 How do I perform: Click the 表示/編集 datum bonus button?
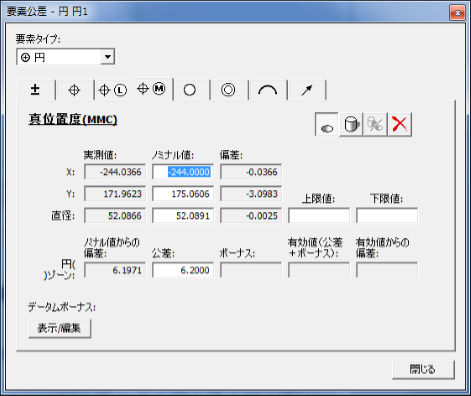coord(60,328)
